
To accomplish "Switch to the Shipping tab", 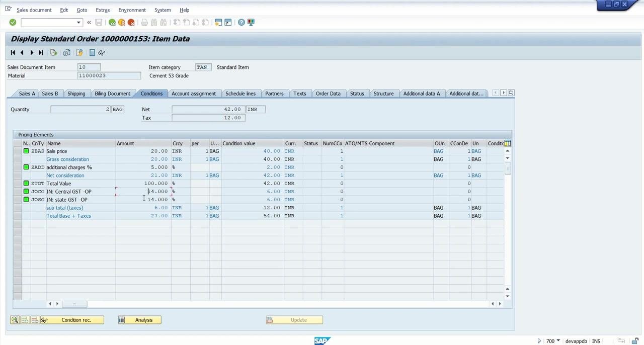I will (x=76, y=94).
